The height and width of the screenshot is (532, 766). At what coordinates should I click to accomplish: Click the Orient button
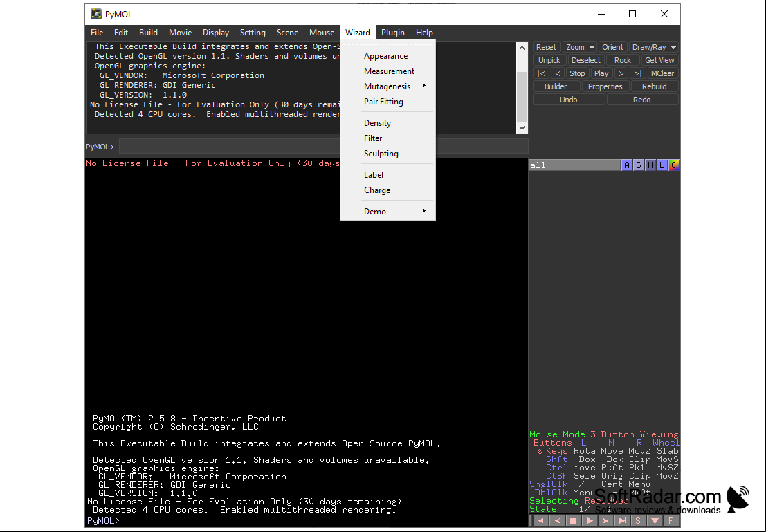[x=612, y=47]
